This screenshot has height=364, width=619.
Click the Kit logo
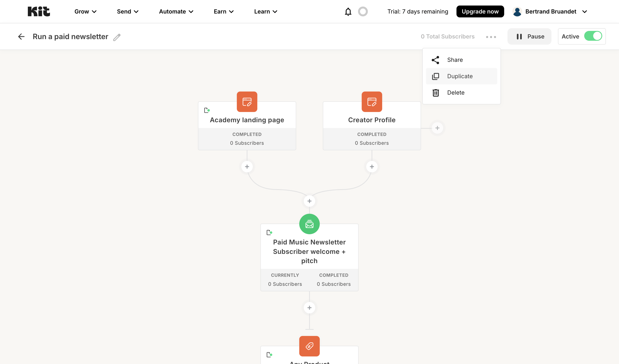(39, 11)
